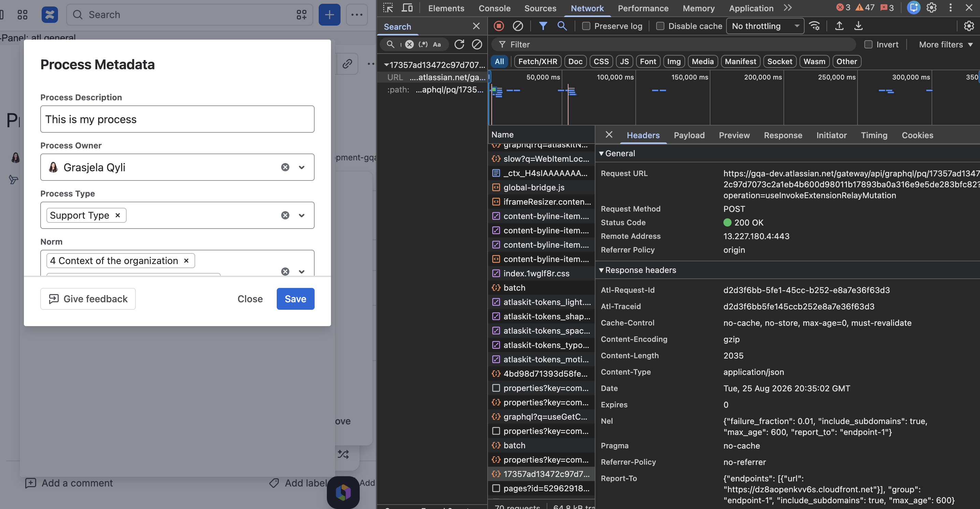Open DevTools main settings gear
The image size is (980, 509).
coord(931,8)
